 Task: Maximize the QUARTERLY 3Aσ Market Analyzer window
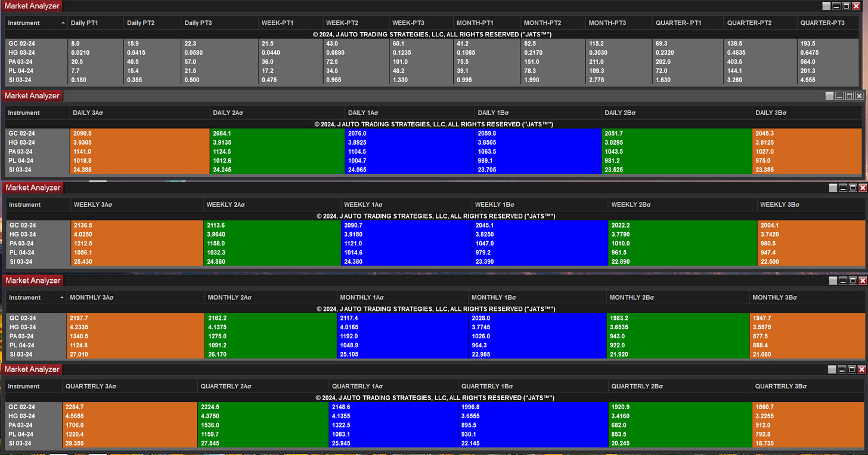[x=852, y=370]
